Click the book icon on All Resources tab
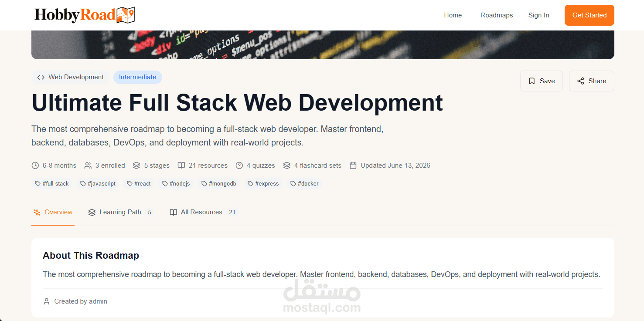Image resolution: width=644 pixels, height=321 pixels. (x=174, y=212)
